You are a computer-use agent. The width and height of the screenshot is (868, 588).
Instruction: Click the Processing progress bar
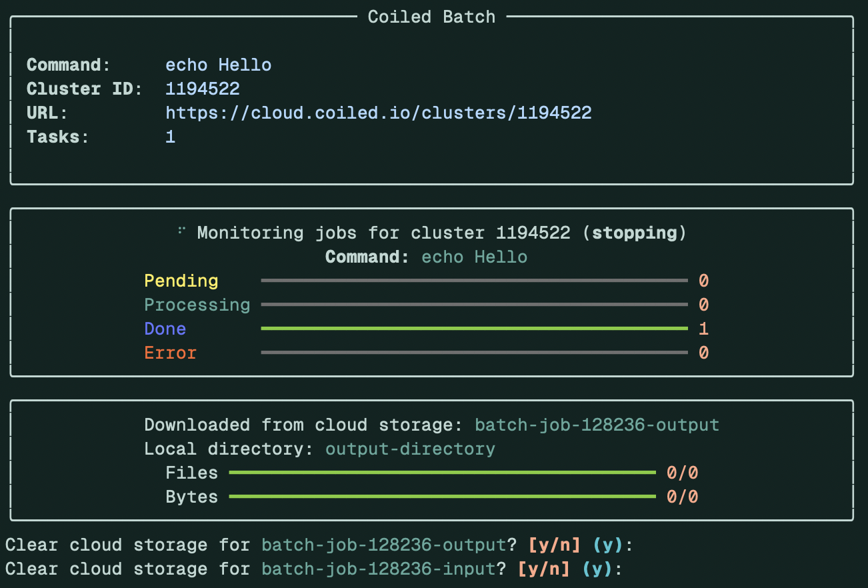tap(474, 305)
